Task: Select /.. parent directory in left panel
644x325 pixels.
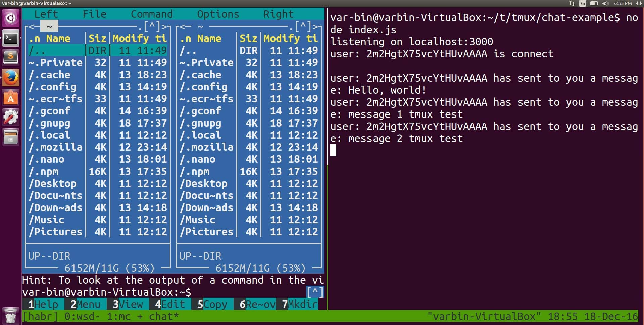Action: pos(97,50)
